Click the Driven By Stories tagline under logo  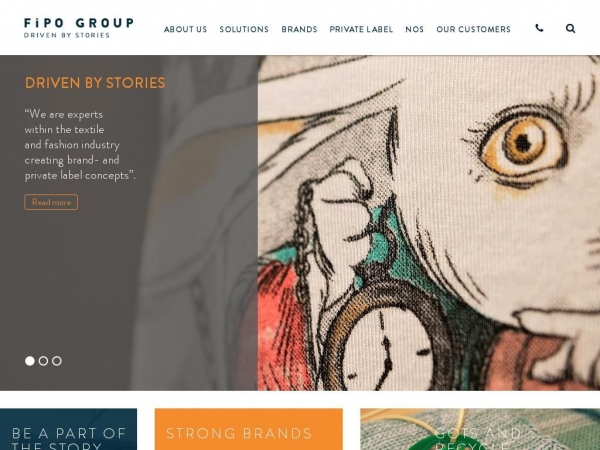point(67,35)
